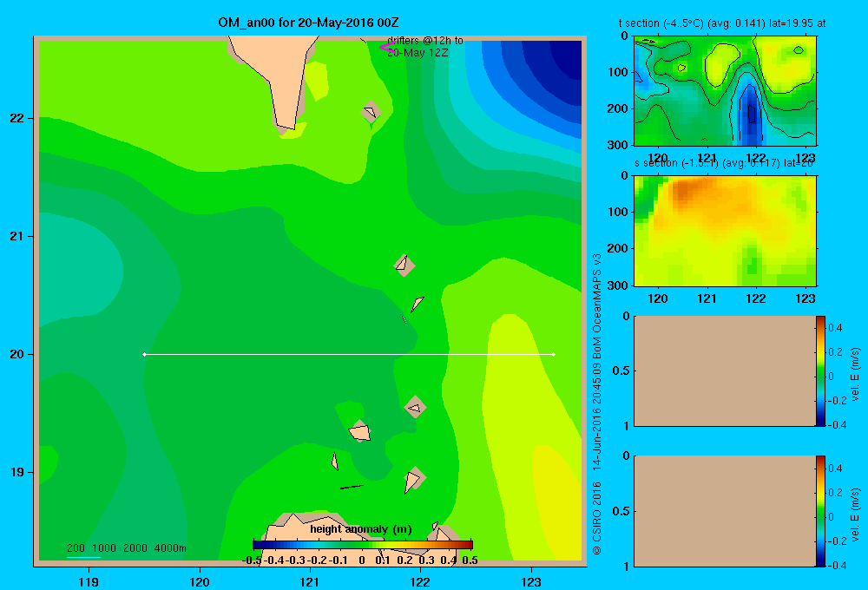Select the magenta drifter track marker

tap(387, 48)
